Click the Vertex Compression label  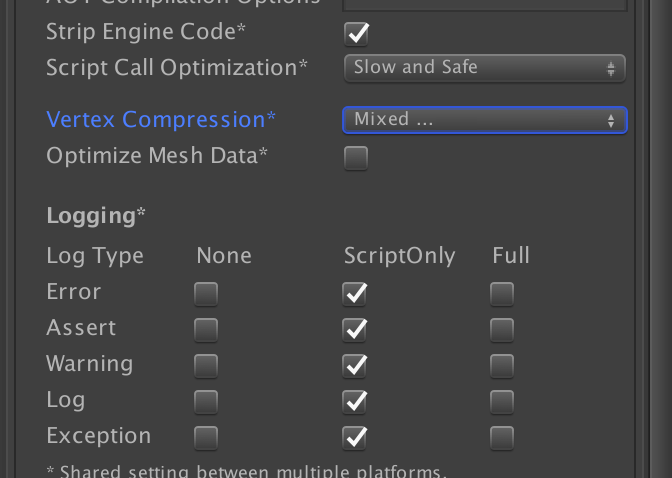tap(161, 120)
